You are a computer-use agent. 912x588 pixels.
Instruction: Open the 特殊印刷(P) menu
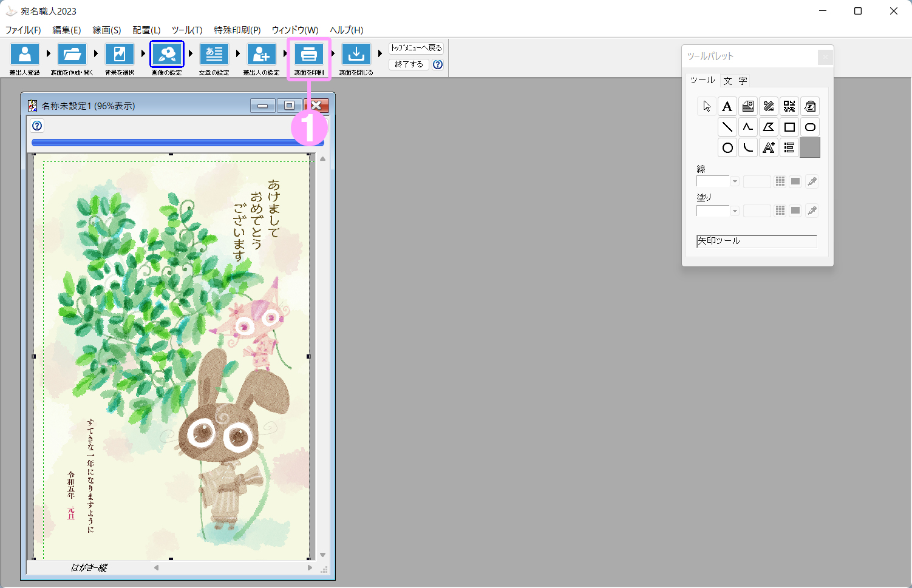237,30
